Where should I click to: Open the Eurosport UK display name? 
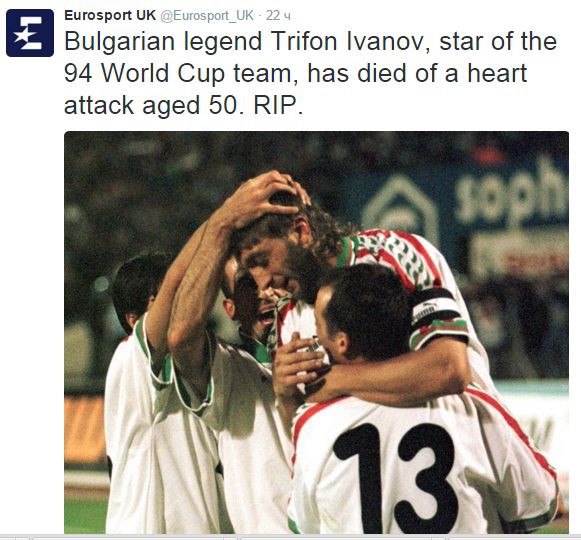(x=110, y=15)
